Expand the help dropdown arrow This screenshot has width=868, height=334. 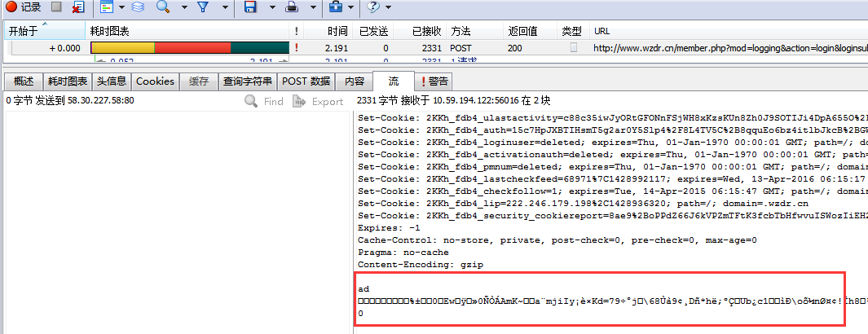click(x=388, y=7)
